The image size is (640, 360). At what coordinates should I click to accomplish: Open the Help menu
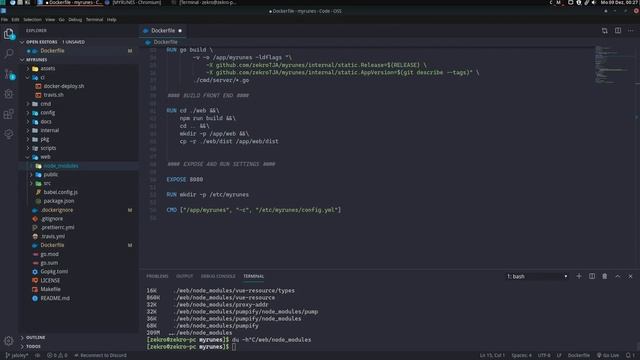click(x=111, y=20)
